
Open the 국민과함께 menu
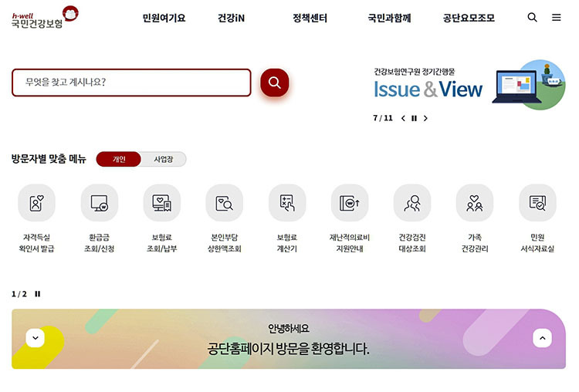pyautogui.click(x=389, y=18)
